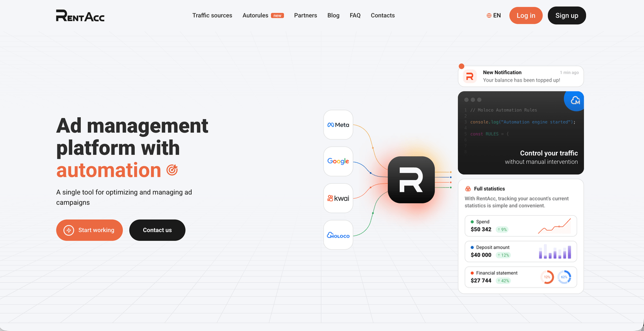
Task: Click the purple Deposit bar chart
Action: tap(555, 251)
